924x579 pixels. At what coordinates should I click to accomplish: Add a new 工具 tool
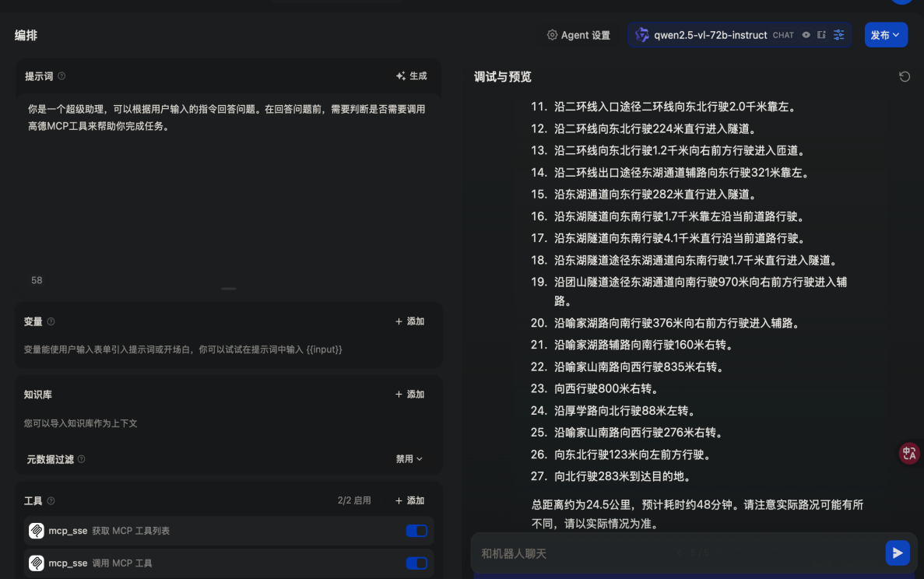coord(409,500)
